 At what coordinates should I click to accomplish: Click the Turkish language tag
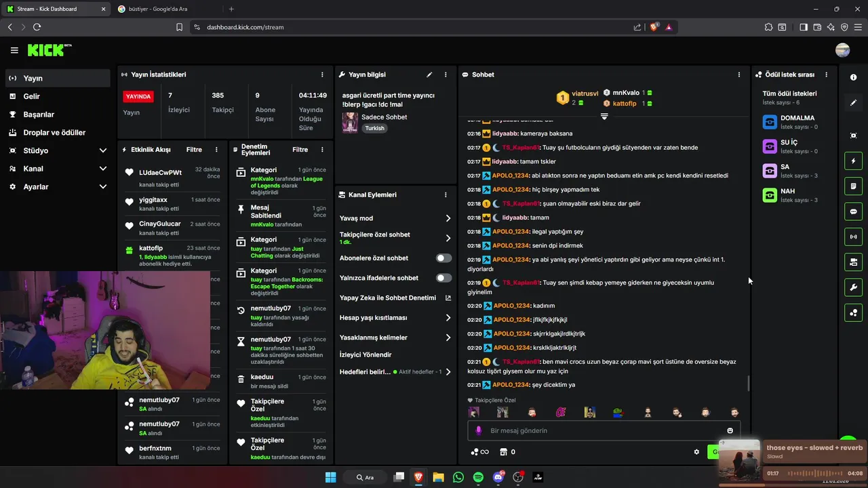click(374, 128)
